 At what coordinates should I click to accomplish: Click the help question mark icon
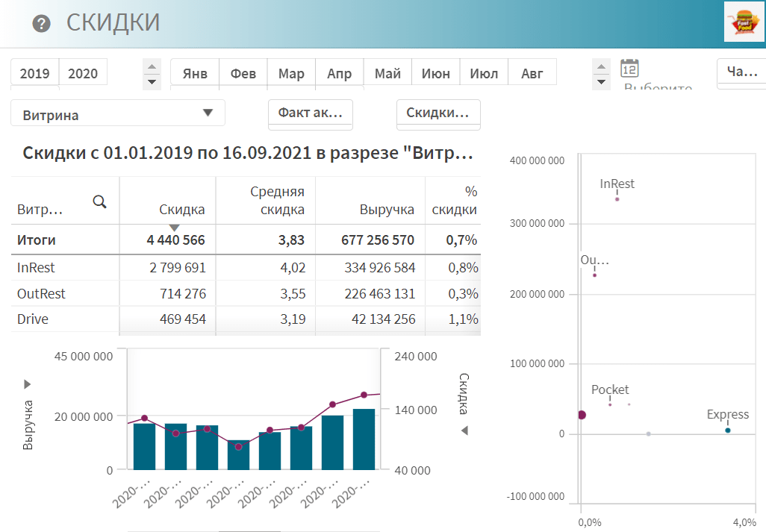coord(42,23)
